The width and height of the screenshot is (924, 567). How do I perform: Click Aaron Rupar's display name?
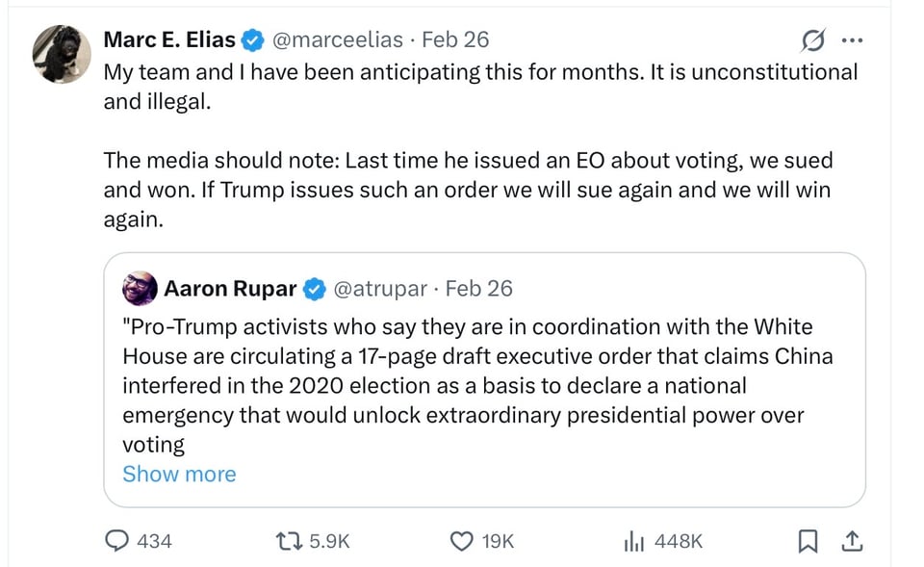point(231,288)
